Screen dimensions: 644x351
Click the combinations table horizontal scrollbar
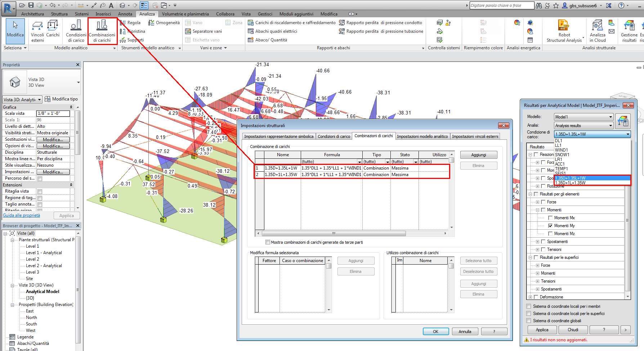[334, 233]
